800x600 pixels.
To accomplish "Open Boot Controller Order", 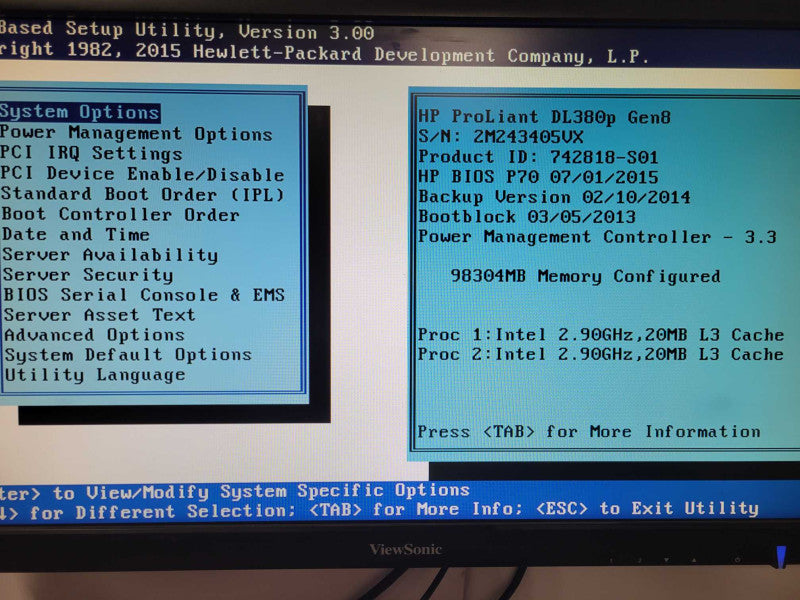I will [x=120, y=214].
